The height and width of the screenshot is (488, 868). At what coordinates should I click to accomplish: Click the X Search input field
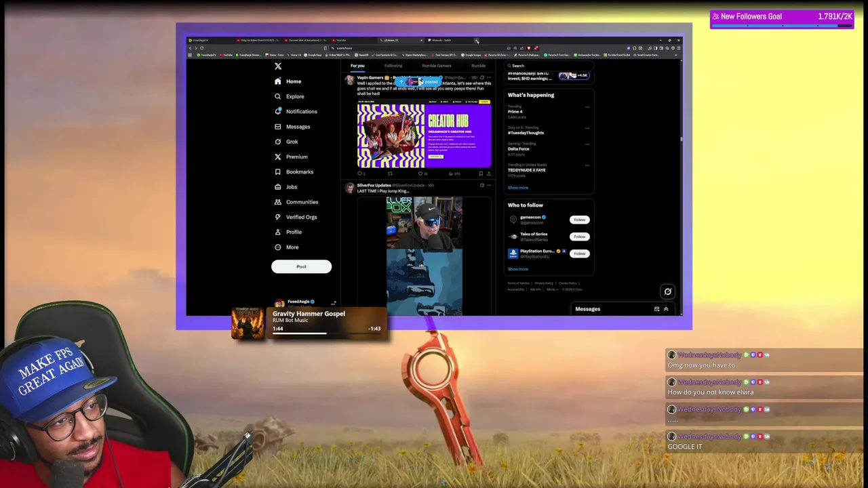549,66
